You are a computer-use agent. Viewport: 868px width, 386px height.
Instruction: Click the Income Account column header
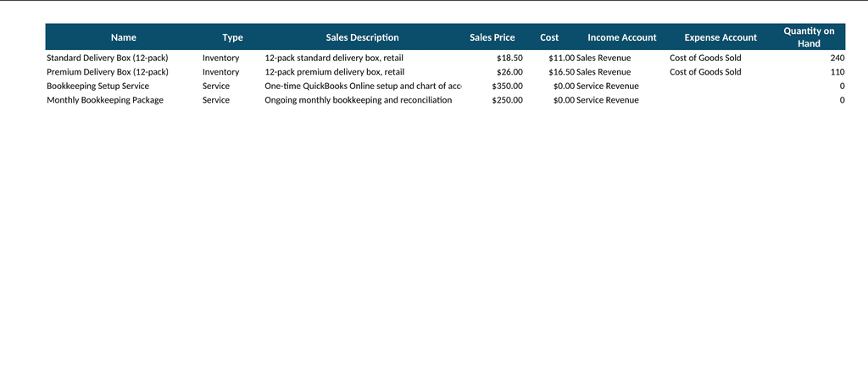pos(622,37)
